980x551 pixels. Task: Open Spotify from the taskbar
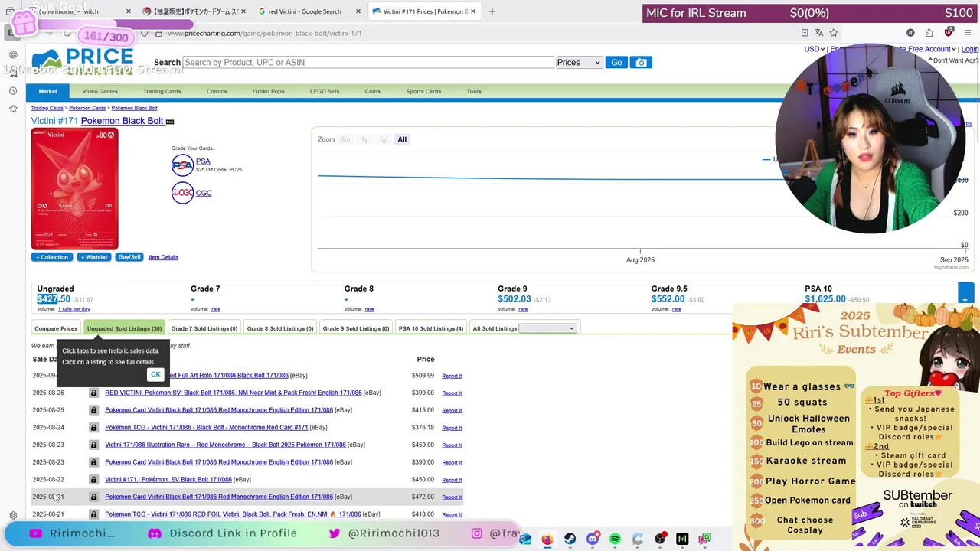(615, 539)
